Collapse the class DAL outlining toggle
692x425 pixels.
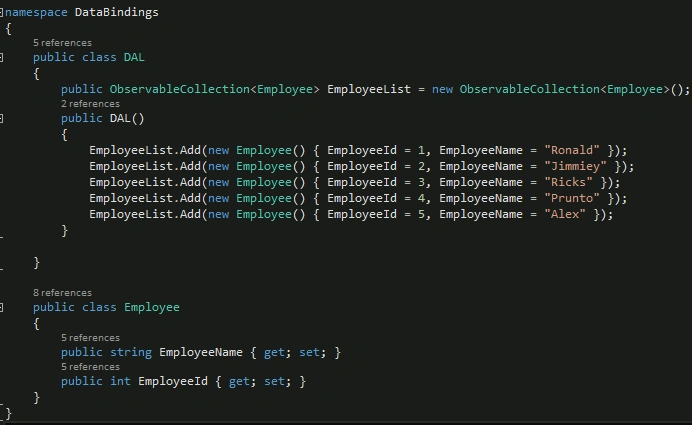pyautogui.click(x=1, y=57)
